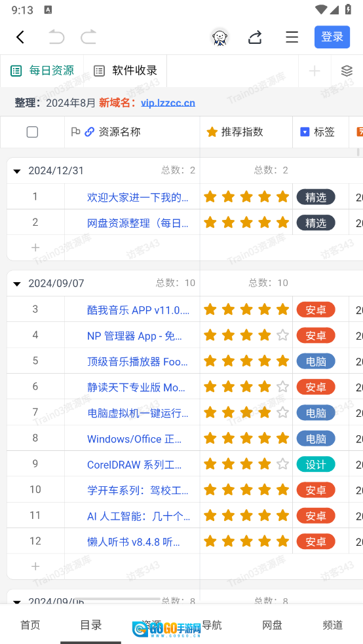Select row number 5

coord(35,361)
